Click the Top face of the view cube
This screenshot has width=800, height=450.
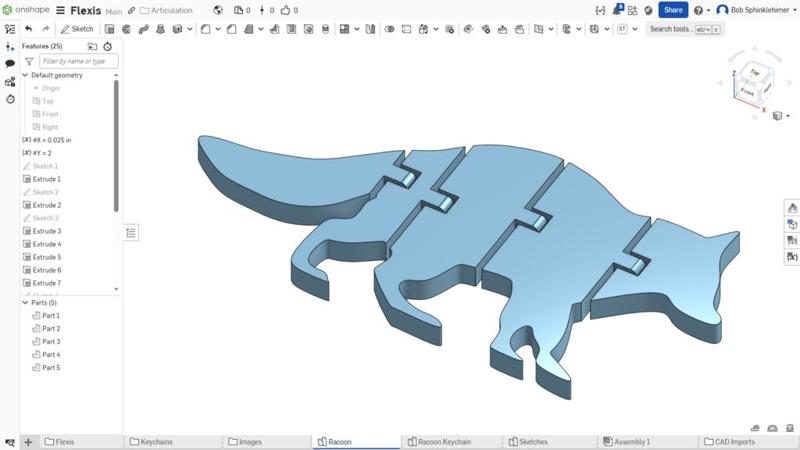pos(752,74)
